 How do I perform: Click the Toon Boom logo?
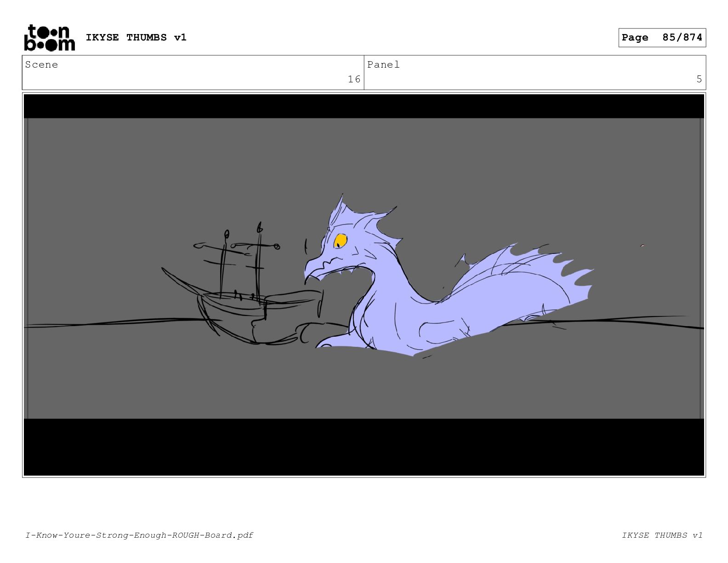49,38
